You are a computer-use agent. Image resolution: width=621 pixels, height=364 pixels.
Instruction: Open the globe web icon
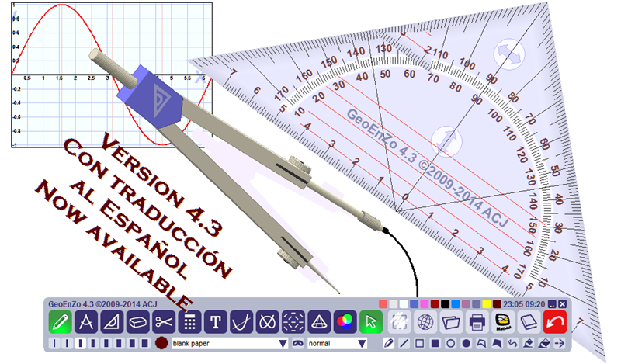pos(425,321)
